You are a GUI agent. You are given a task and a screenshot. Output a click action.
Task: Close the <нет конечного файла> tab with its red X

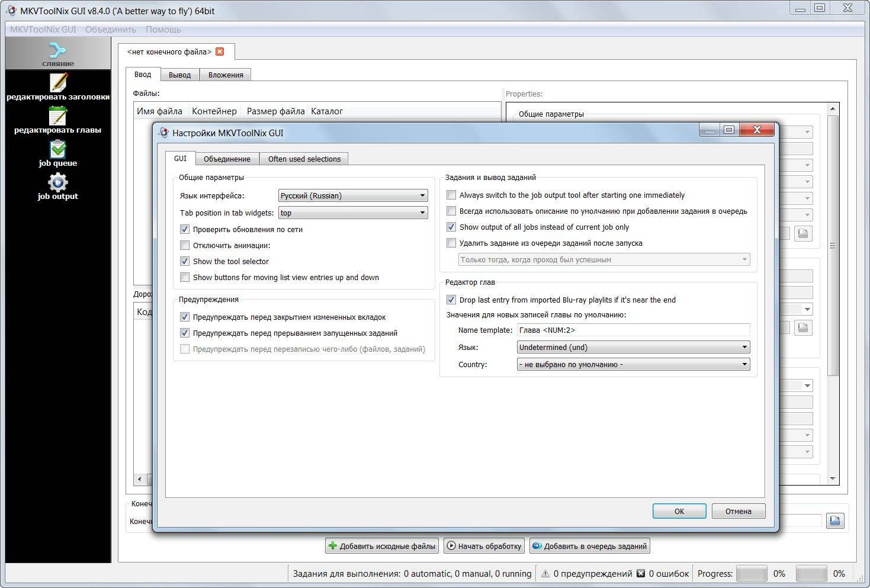pyautogui.click(x=220, y=52)
